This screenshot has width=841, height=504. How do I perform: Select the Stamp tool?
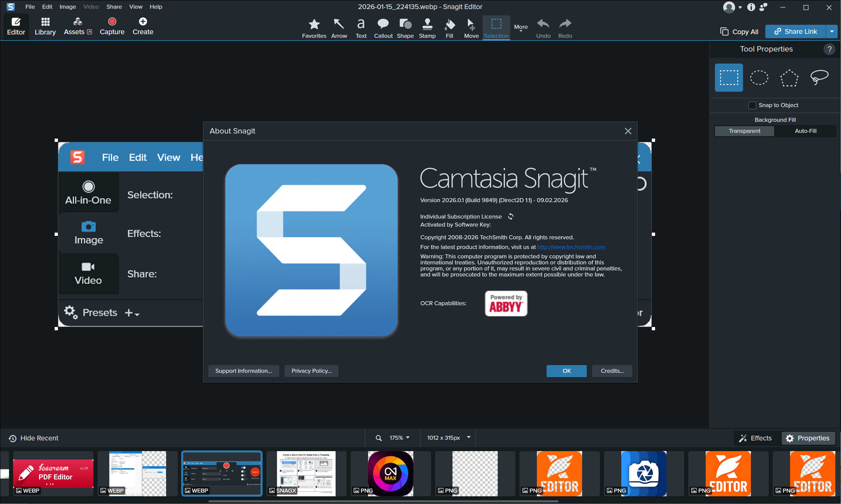[x=427, y=28]
